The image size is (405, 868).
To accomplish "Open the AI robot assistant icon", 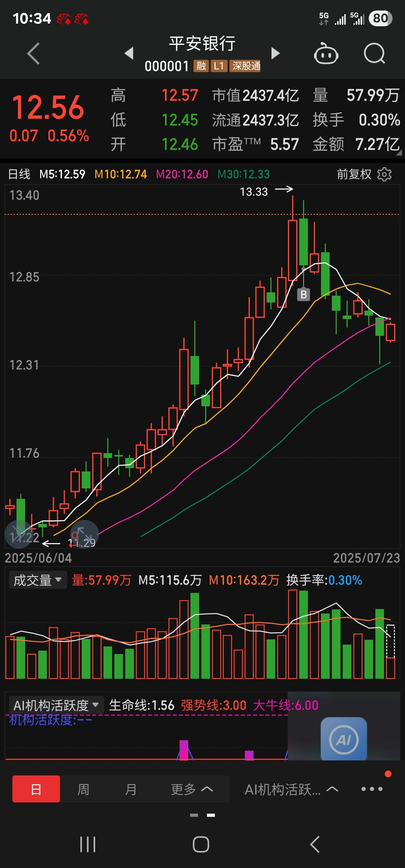I will (326, 54).
